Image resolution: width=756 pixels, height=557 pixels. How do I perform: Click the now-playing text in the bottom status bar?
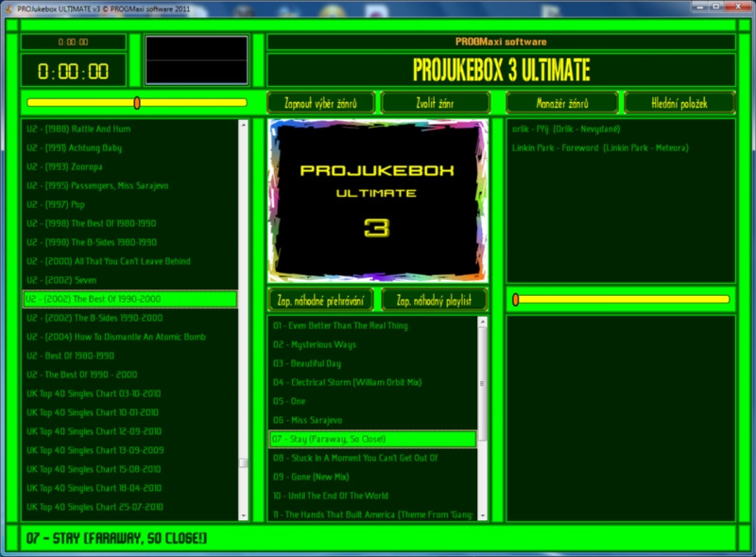pos(116,538)
